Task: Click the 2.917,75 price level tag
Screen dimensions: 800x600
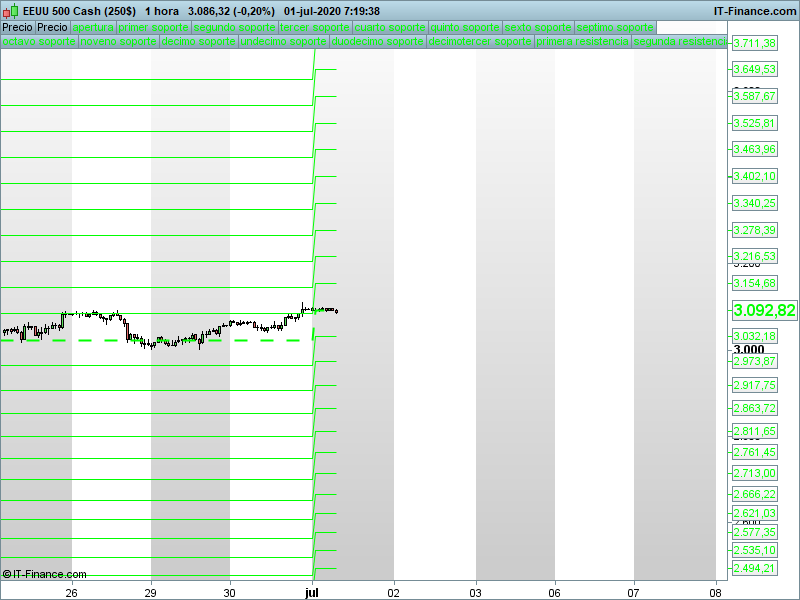Action: tap(755, 385)
